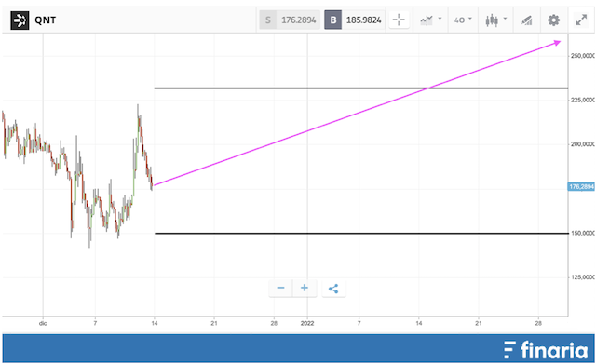Click the buy price 185.9824
Viewport: 596px width, 364px height.
coord(355,20)
